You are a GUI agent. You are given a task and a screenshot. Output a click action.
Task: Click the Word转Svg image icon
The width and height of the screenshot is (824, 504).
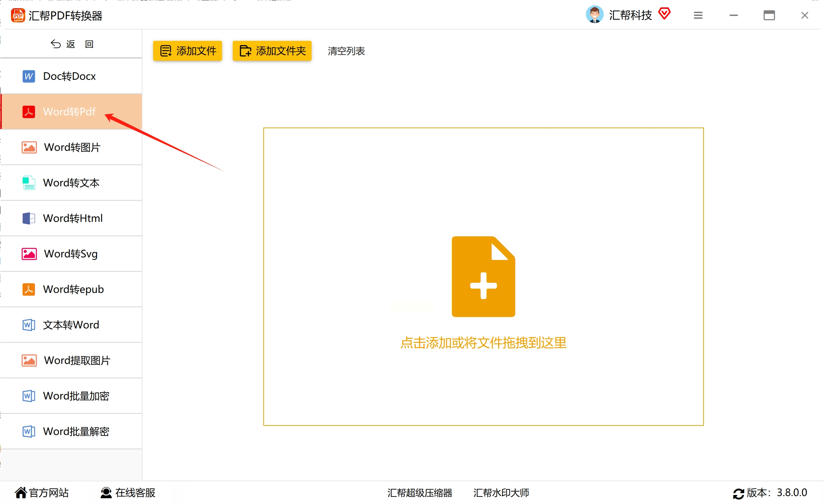click(29, 254)
